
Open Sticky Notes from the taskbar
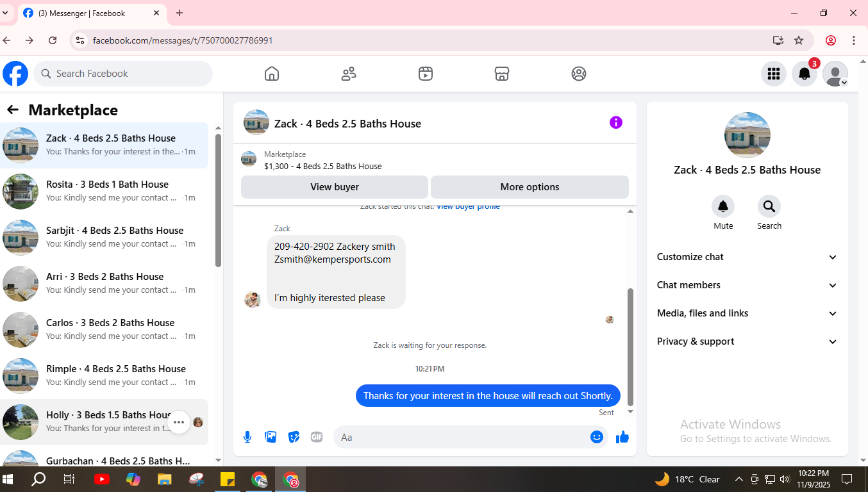(228, 479)
